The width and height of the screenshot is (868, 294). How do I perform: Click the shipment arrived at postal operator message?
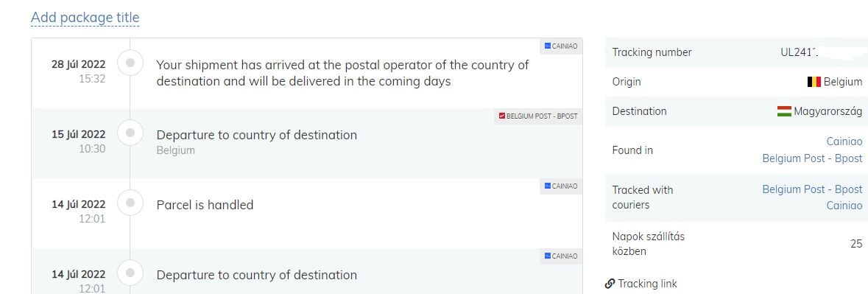(342, 73)
